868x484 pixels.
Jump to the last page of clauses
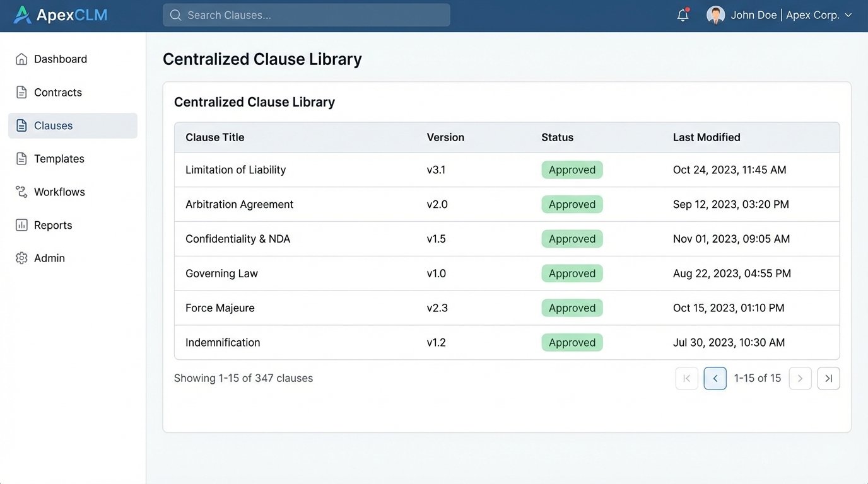pos(828,378)
